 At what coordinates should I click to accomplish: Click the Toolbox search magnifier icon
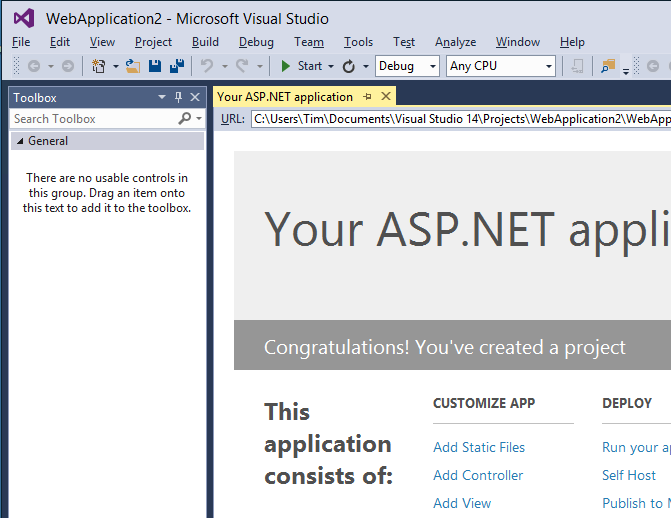point(184,118)
